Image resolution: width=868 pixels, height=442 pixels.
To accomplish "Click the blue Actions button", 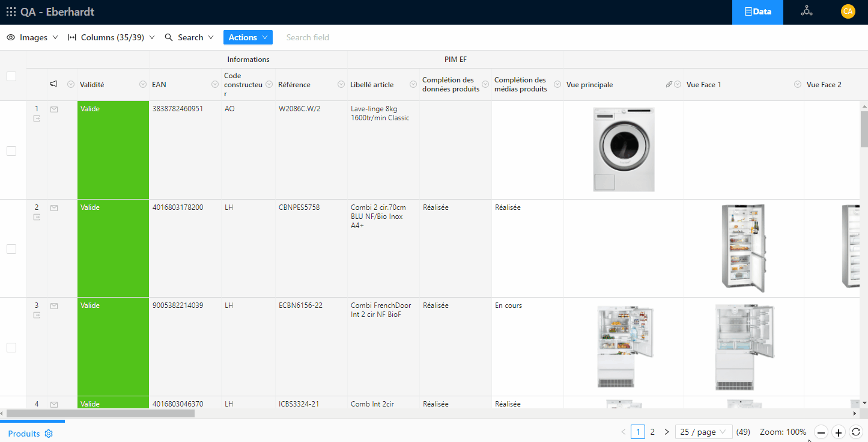I will pos(247,37).
